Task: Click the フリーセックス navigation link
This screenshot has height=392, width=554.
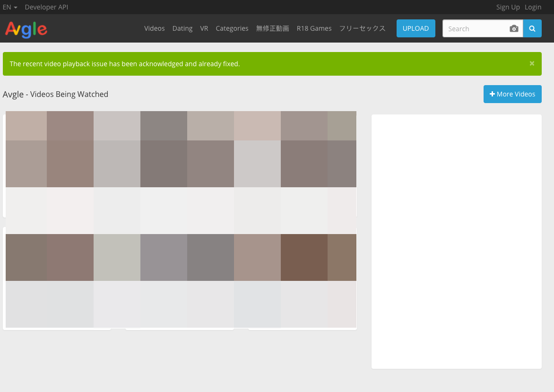Action: click(x=362, y=28)
